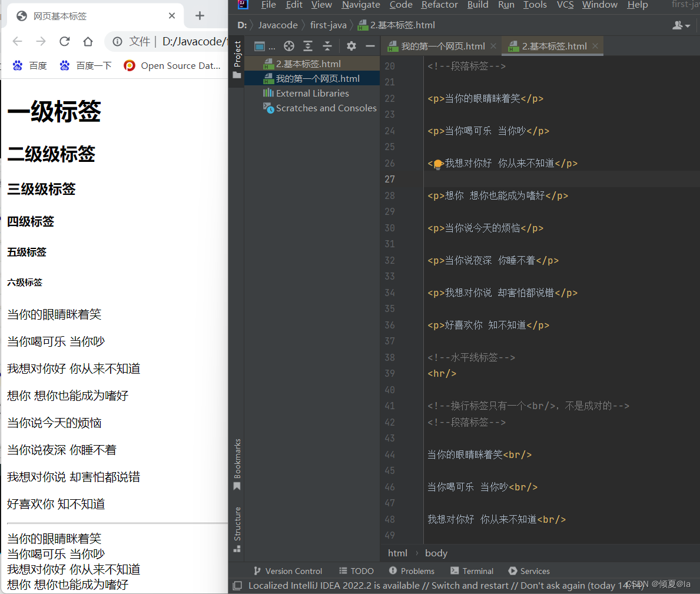Image resolution: width=700 pixels, height=594 pixels.
Task: Click the 一级标签 heading in the browser
Action: click(x=54, y=111)
